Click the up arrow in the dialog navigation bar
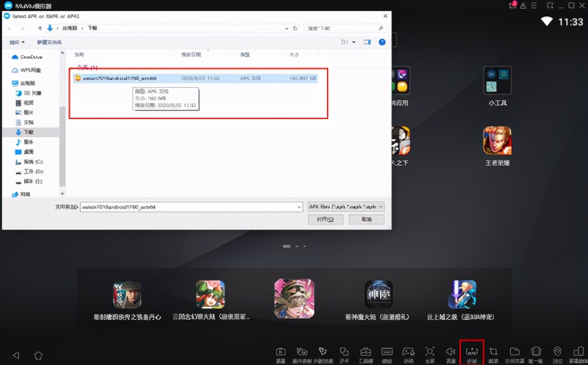This screenshot has width=588, height=365. 40,28
